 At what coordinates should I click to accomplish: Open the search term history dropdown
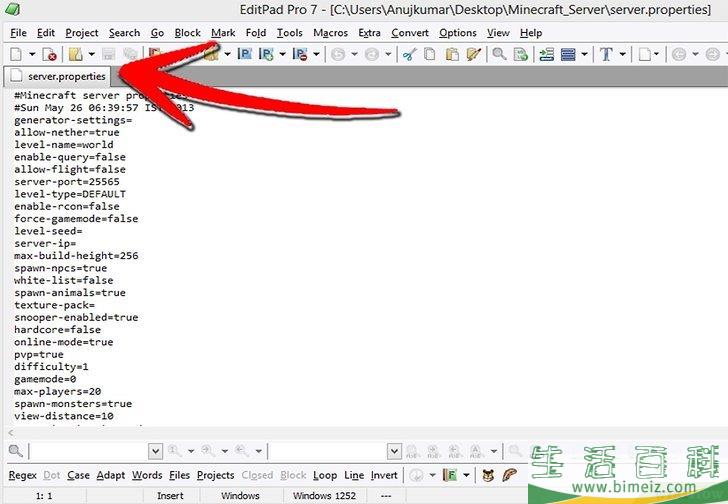tap(156, 451)
